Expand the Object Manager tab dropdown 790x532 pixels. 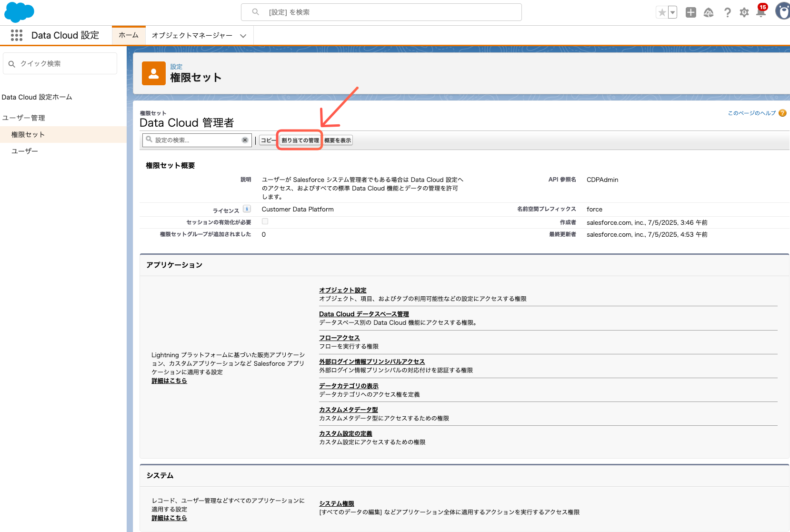243,36
